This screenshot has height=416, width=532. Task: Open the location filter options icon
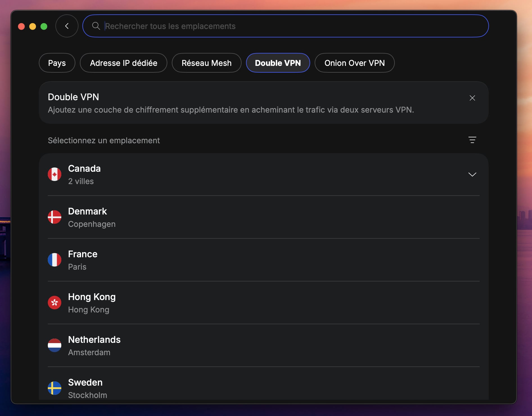coord(472,140)
